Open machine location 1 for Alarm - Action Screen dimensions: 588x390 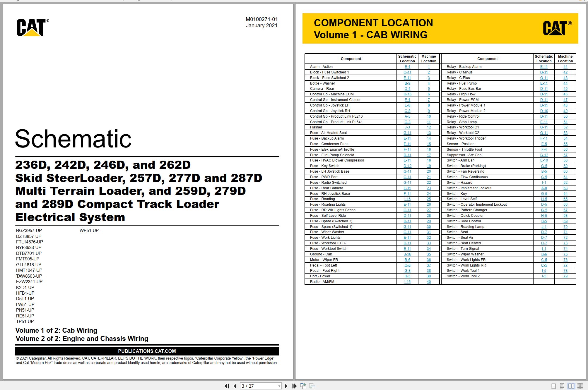(429, 67)
